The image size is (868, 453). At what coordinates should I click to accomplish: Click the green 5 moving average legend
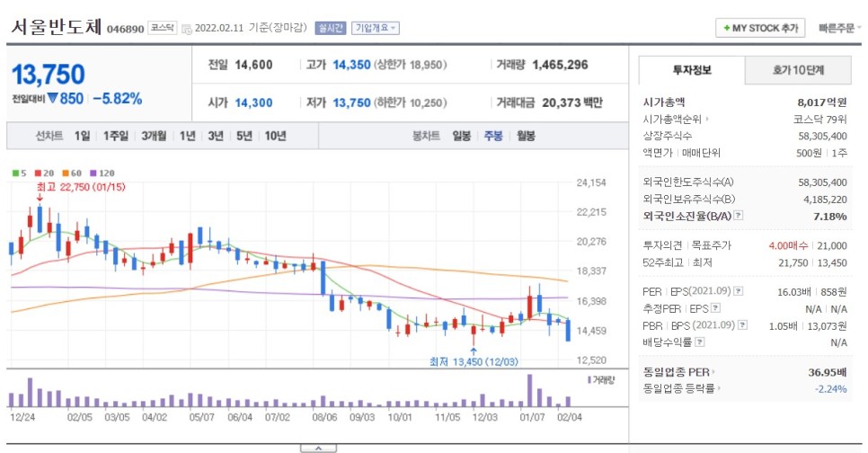coord(20,173)
